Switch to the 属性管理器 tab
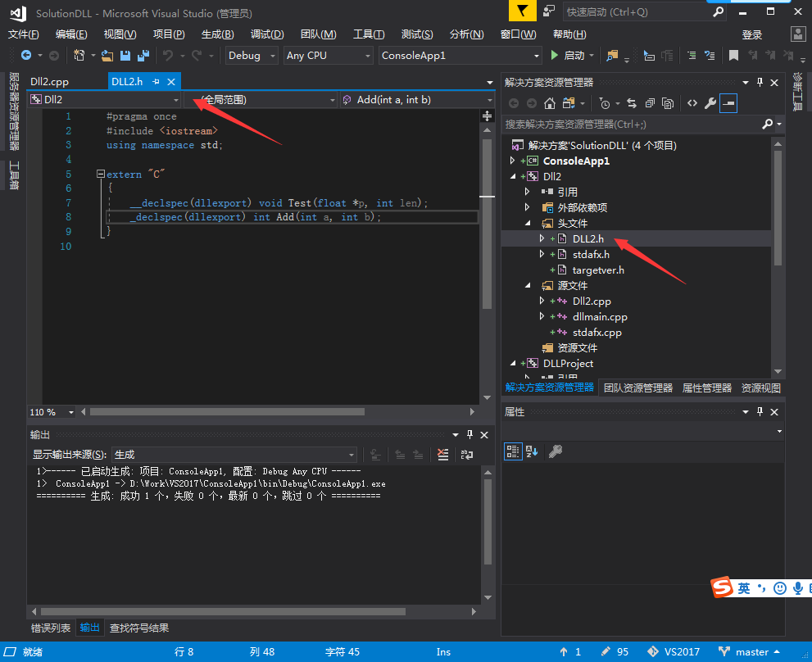The width and height of the screenshot is (812, 662). (707, 388)
